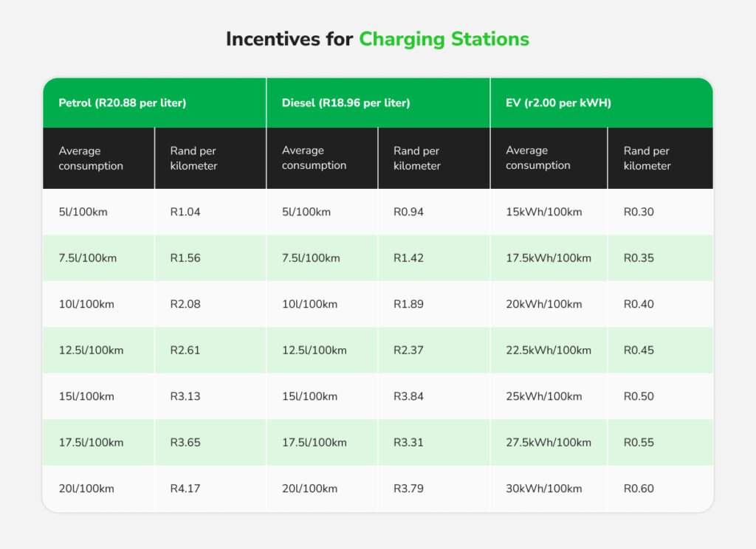The height and width of the screenshot is (549, 756).
Task: Click the 17.5kWh/100km consumption cell
Action: (549, 258)
